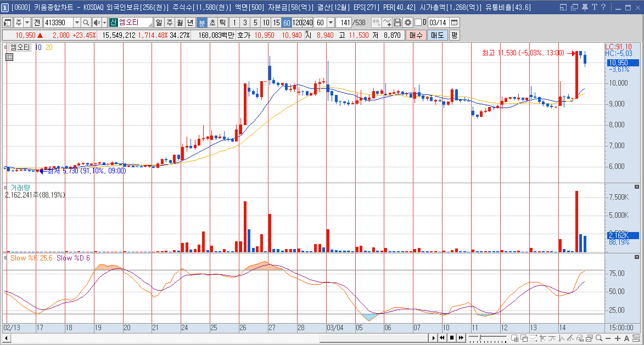Open the dropdown arrow next to 주 selector

click(x=27, y=22)
